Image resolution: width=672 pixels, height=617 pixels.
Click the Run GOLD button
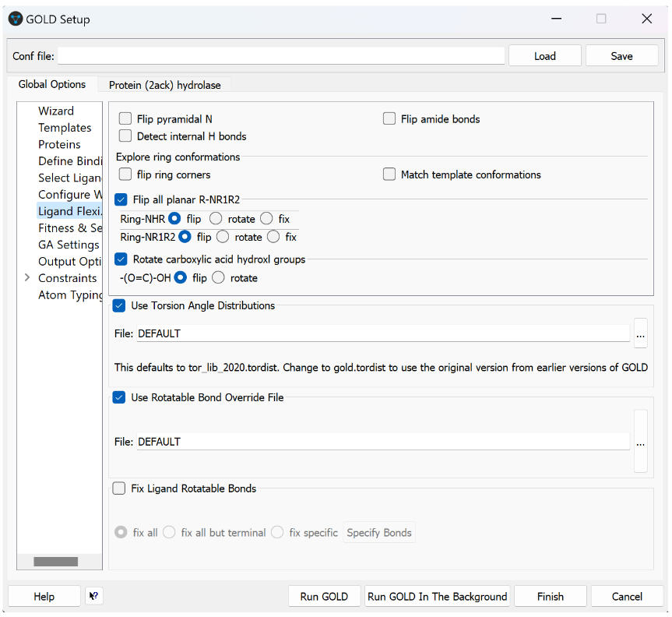coord(324,596)
